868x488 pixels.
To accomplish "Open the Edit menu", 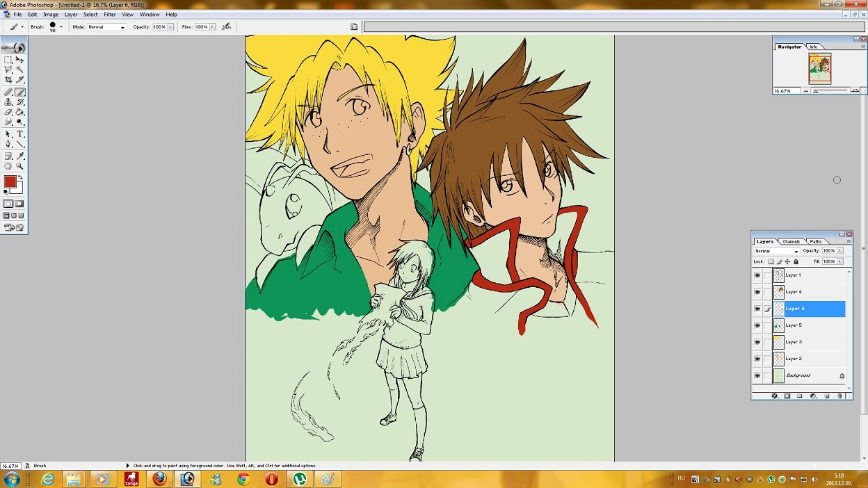I will [33, 14].
